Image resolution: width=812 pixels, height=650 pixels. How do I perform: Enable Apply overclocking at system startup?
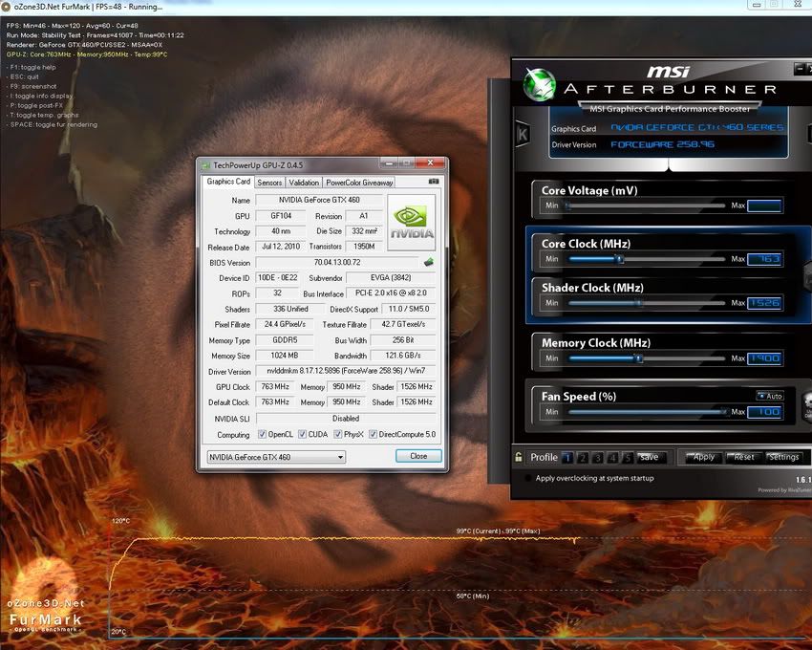[x=528, y=478]
